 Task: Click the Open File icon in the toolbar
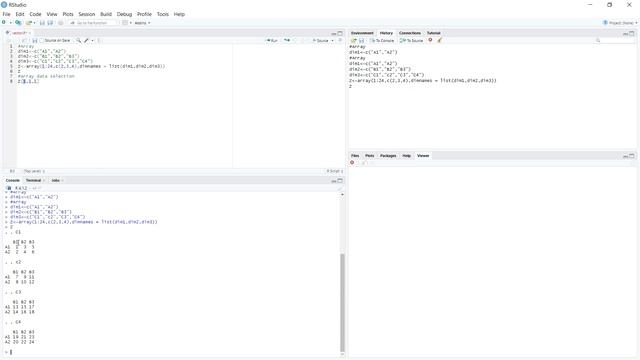[29, 23]
